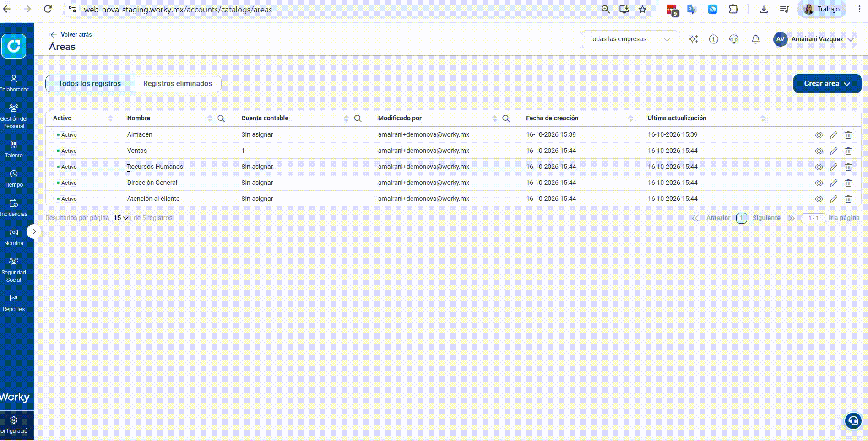Search the Cuenta contable column
The height and width of the screenshot is (441, 868).
click(x=358, y=118)
